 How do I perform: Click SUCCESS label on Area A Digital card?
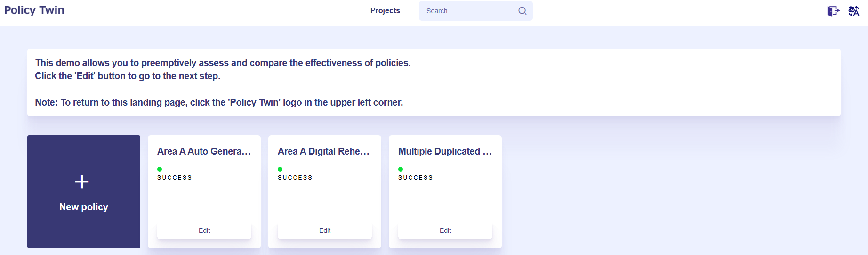point(295,178)
